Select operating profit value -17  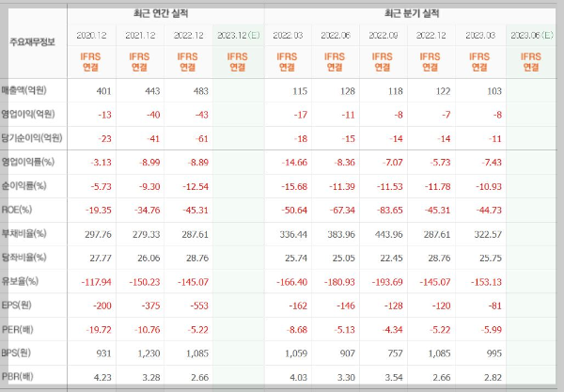coord(301,115)
